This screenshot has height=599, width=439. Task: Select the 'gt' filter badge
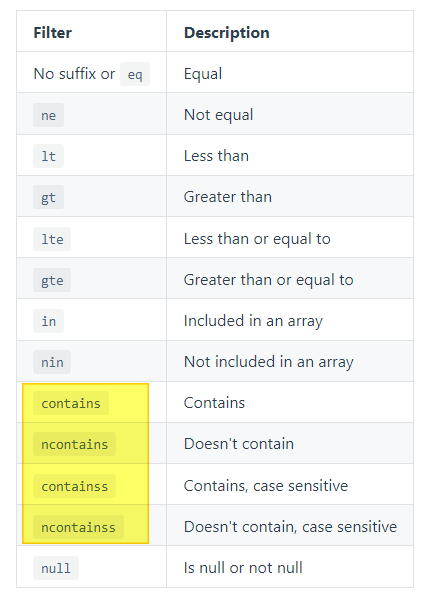click(49, 197)
